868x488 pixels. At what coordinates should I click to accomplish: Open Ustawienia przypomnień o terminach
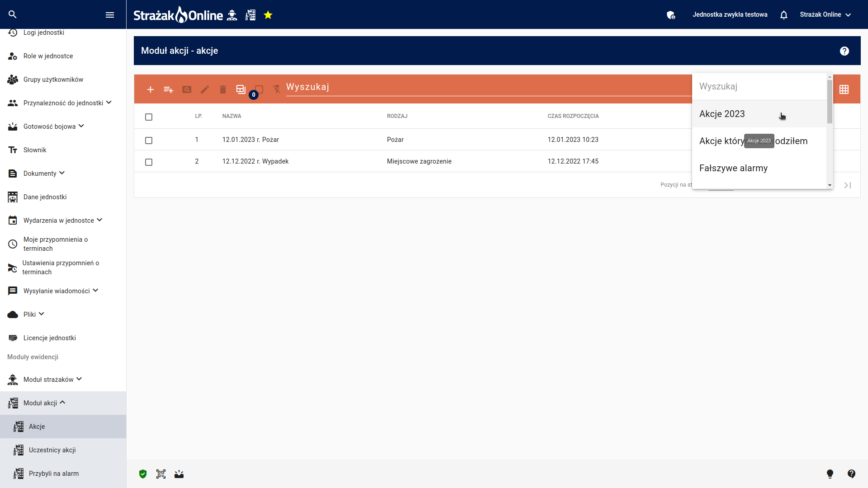[63, 267]
